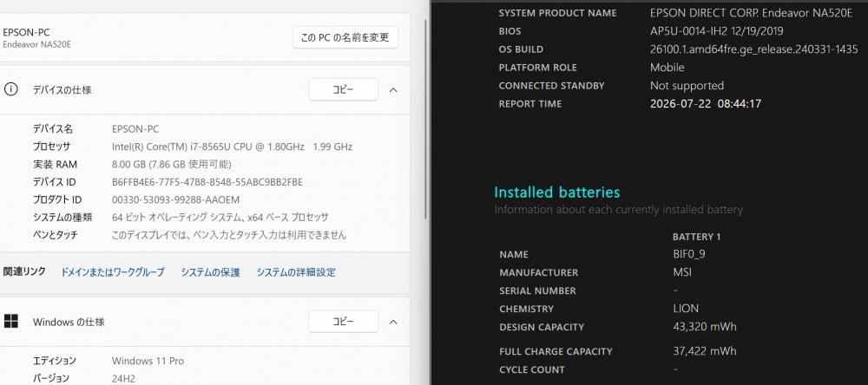Click the Windows logo icon beside Windows の仕様
868x385 pixels.
(10, 322)
